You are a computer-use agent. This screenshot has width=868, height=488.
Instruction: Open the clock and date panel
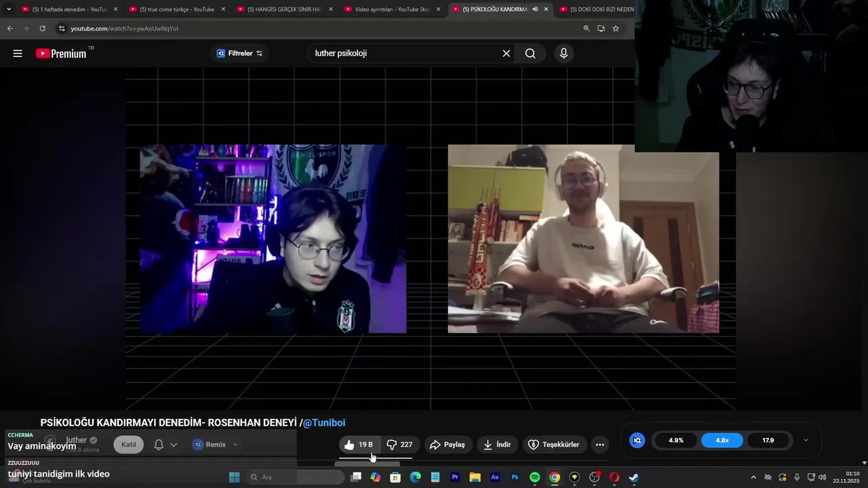point(847,477)
